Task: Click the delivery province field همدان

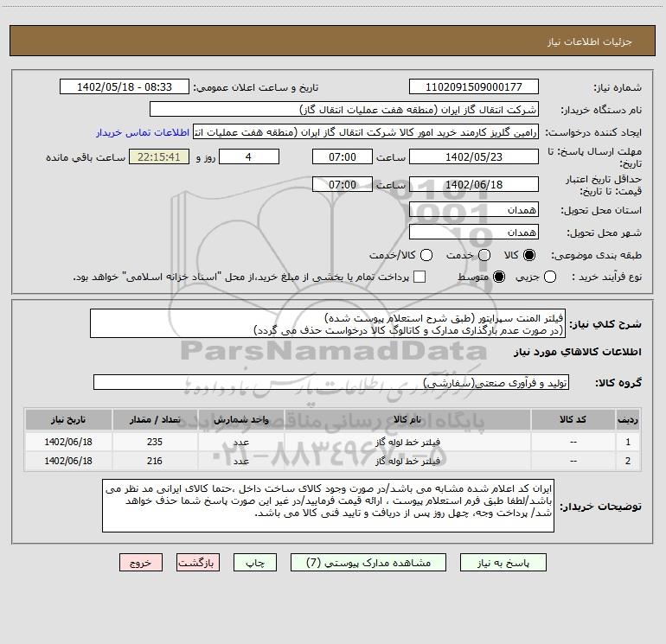Action: [x=474, y=209]
